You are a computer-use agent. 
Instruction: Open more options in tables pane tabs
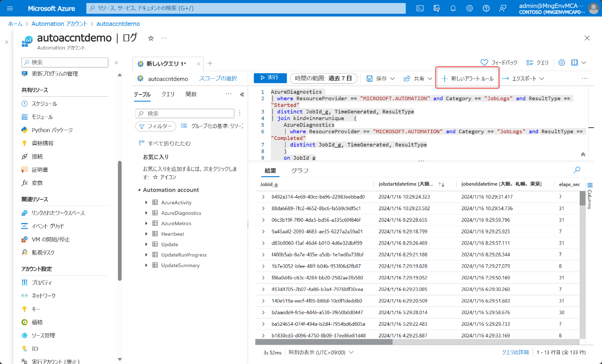click(229, 94)
